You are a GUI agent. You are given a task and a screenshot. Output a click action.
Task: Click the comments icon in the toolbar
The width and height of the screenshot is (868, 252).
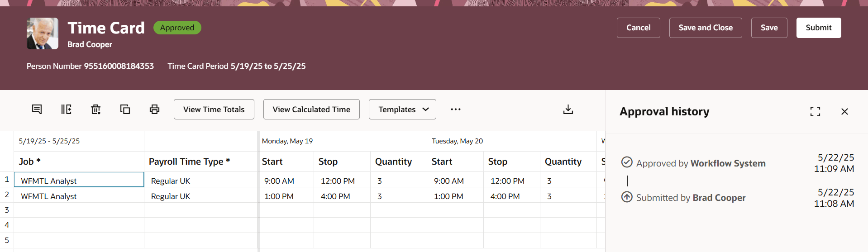(x=37, y=109)
